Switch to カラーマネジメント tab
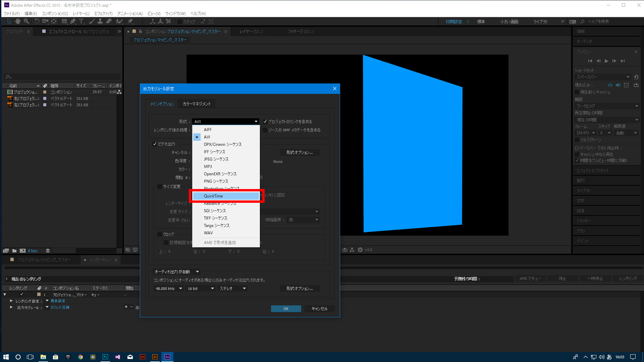The image size is (644, 362). [197, 104]
